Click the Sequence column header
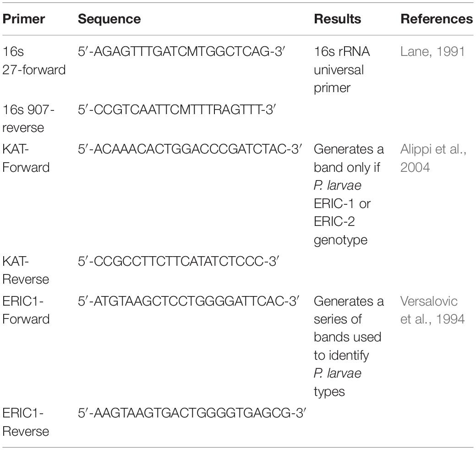The height and width of the screenshot is (450, 476). (x=109, y=19)
